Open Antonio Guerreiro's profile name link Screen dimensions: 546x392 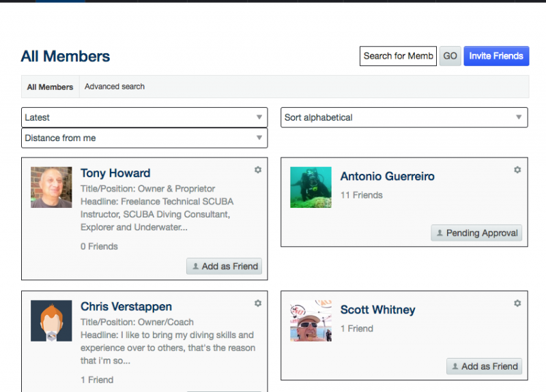coord(388,176)
